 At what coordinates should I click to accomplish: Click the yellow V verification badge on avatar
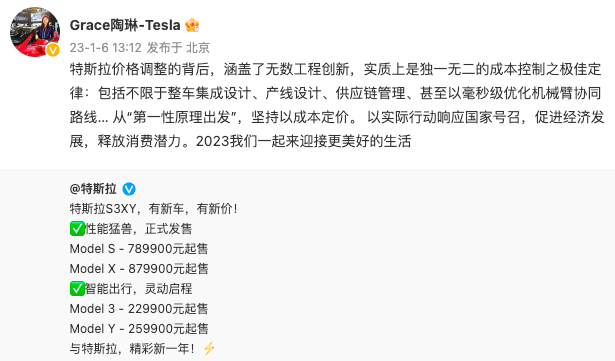click(x=53, y=50)
